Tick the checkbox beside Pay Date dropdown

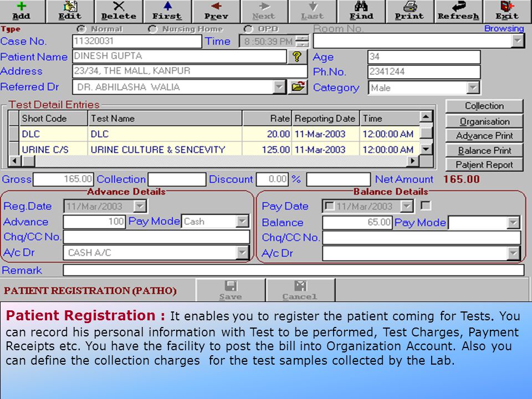tap(426, 206)
